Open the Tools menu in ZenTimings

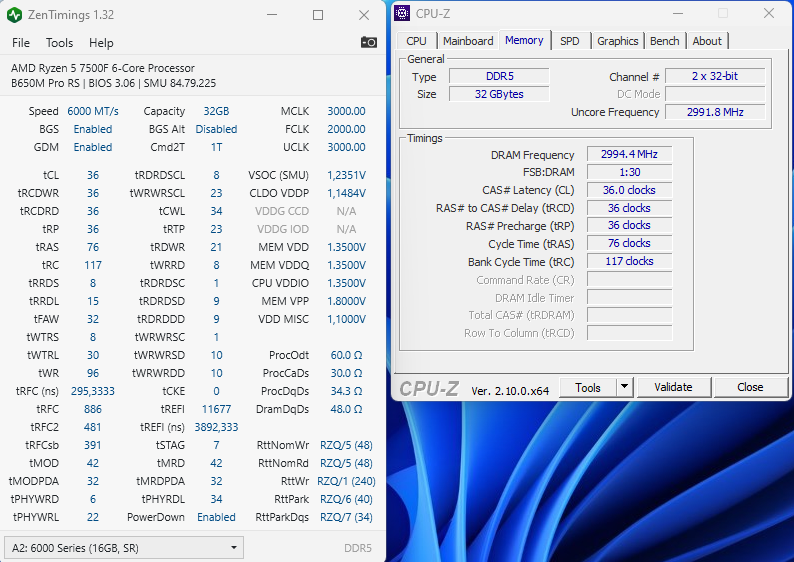(59, 43)
